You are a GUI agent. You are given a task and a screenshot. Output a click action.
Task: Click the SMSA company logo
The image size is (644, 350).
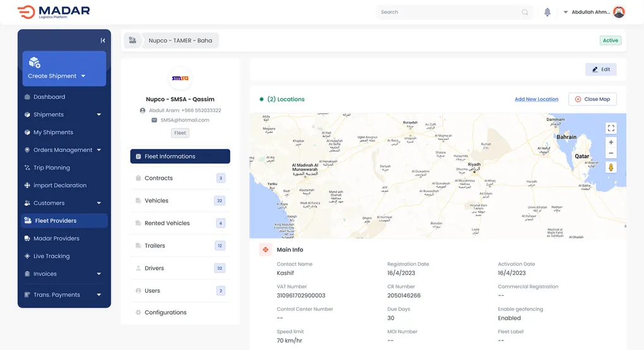(x=180, y=78)
